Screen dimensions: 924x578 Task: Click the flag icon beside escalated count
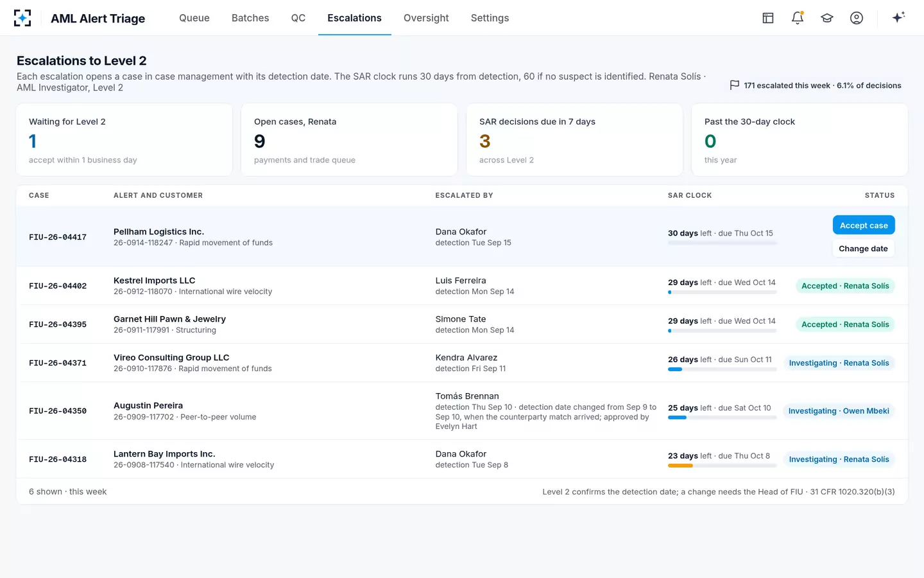pyautogui.click(x=735, y=85)
